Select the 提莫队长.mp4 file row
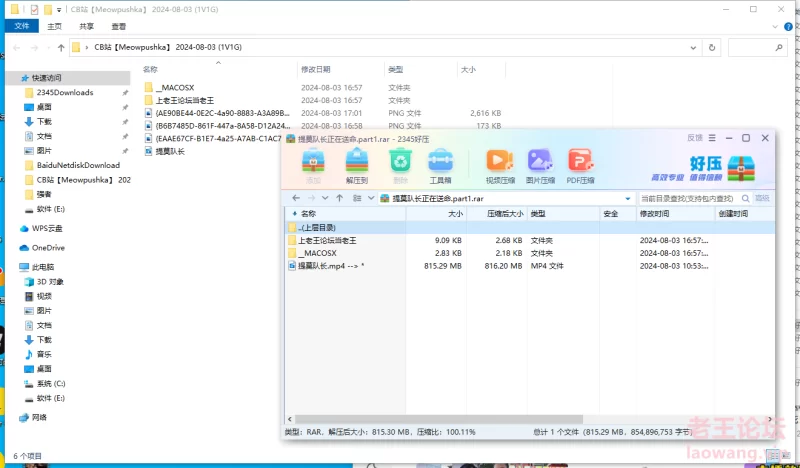This screenshot has width=800, height=468. point(330,266)
